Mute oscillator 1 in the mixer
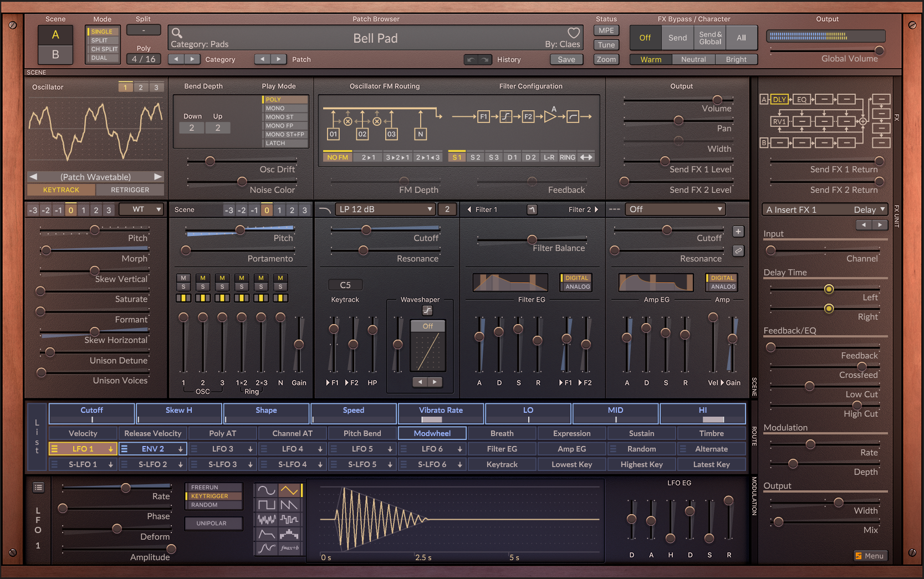The image size is (924, 579). tap(183, 278)
